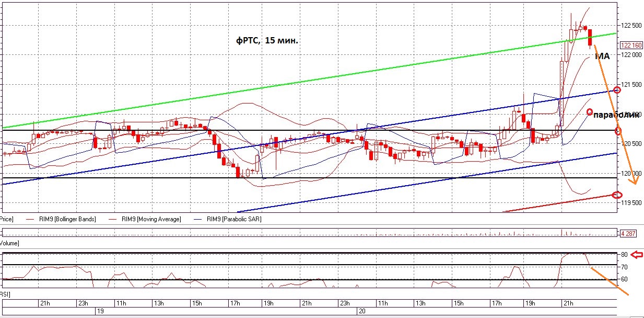Click the 119 500 price axis label
Screen dimensions: 644x318
pos(631,203)
